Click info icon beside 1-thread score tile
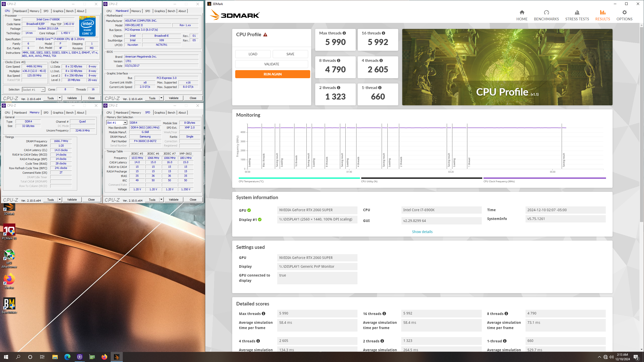Viewport: 644px width, 362px height. 380,88
